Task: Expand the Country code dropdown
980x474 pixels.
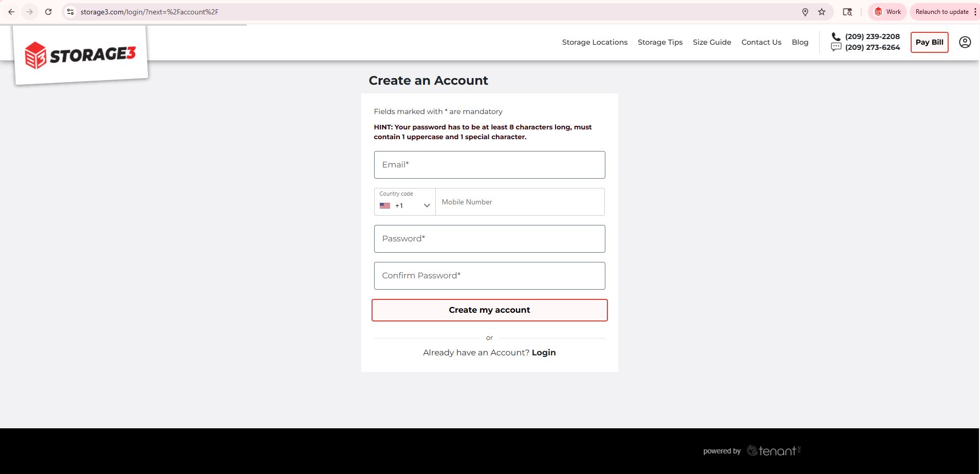Action: click(405, 202)
